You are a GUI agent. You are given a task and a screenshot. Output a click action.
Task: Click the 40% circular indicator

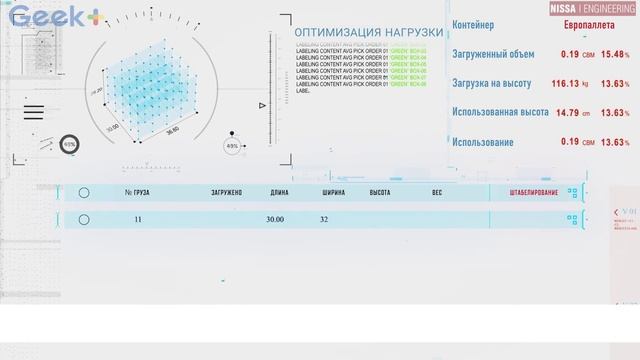(232, 146)
